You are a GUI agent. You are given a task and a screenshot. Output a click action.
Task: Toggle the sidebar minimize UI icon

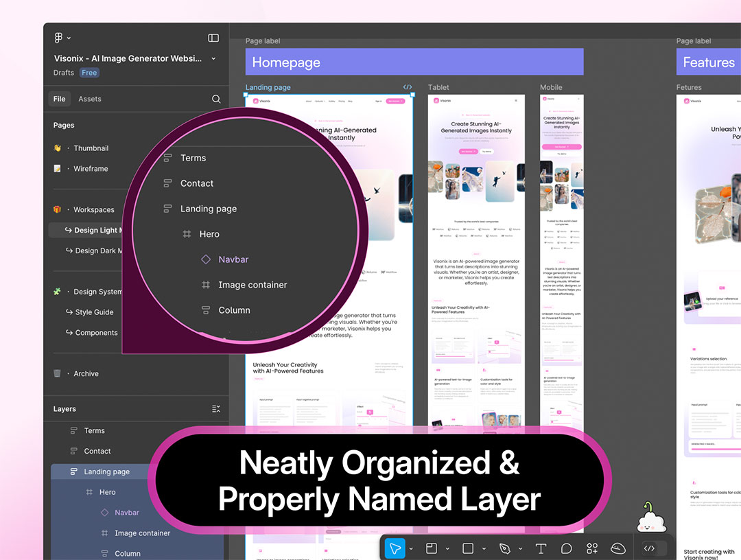(x=213, y=38)
